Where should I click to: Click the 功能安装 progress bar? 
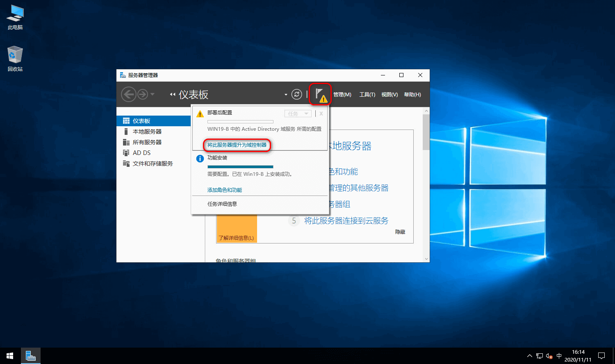240,167
